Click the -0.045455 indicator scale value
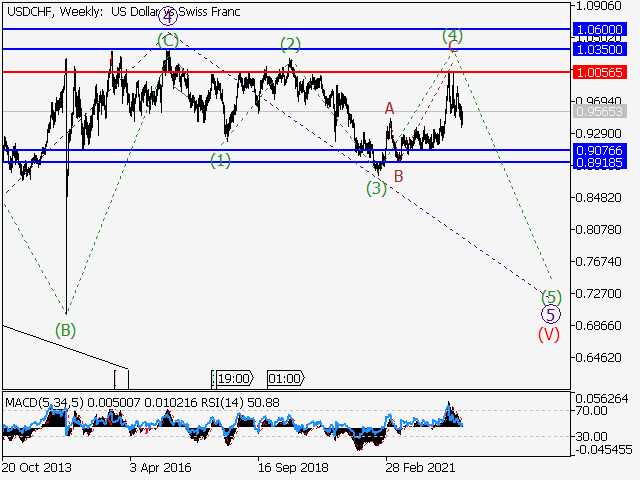 click(604, 449)
